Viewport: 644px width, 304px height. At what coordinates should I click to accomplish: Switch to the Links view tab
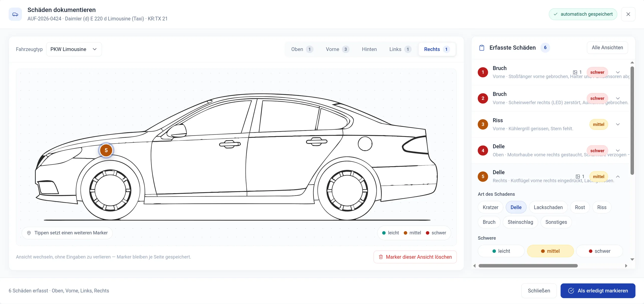click(x=400, y=49)
